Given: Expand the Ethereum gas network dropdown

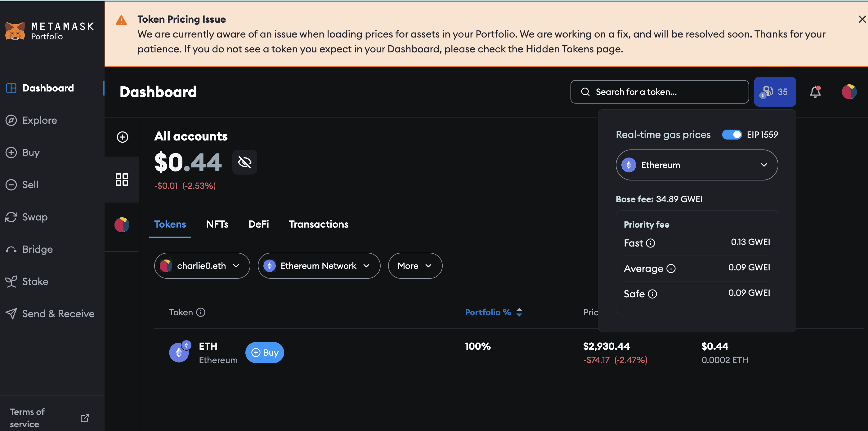Looking at the screenshot, I should tap(696, 165).
